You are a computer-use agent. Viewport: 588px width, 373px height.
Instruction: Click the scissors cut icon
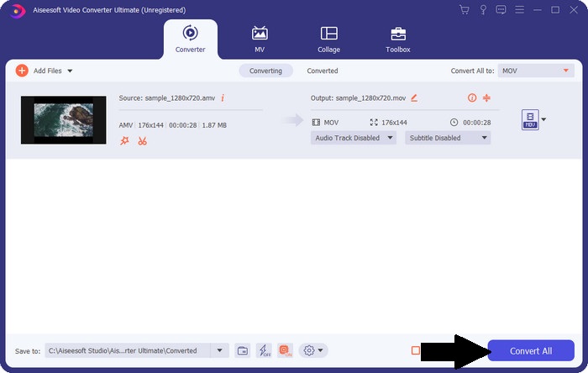point(142,140)
